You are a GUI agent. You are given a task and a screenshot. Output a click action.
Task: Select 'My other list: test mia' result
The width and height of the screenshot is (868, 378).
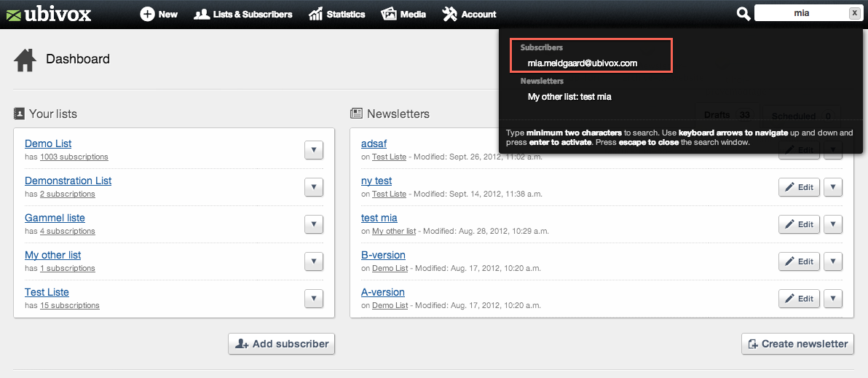tap(569, 97)
